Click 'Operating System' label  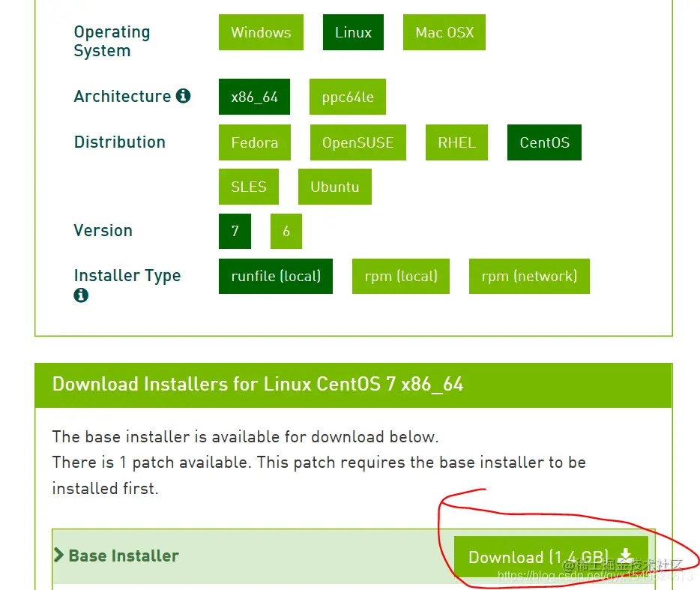pyautogui.click(x=112, y=41)
